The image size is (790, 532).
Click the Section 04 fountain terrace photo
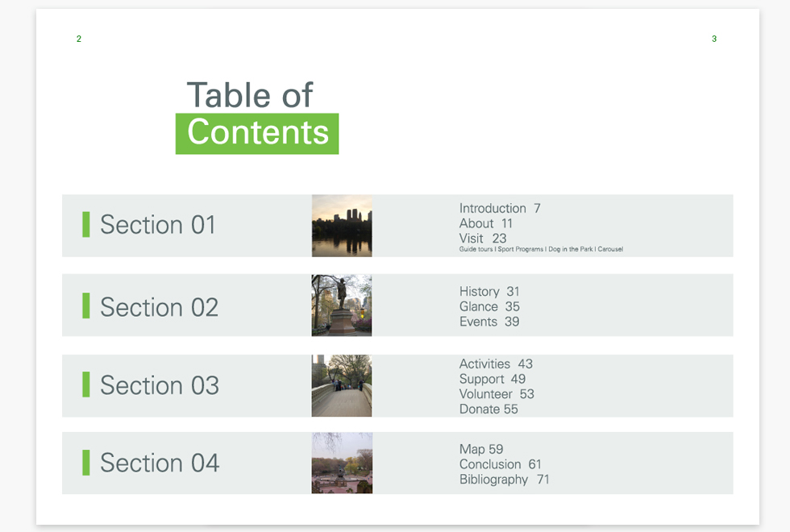coord(342,463)
